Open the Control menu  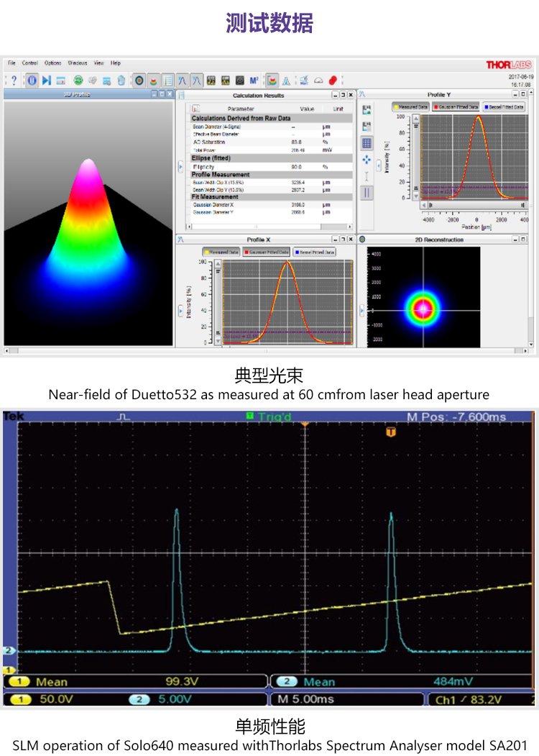click(29, 63)
